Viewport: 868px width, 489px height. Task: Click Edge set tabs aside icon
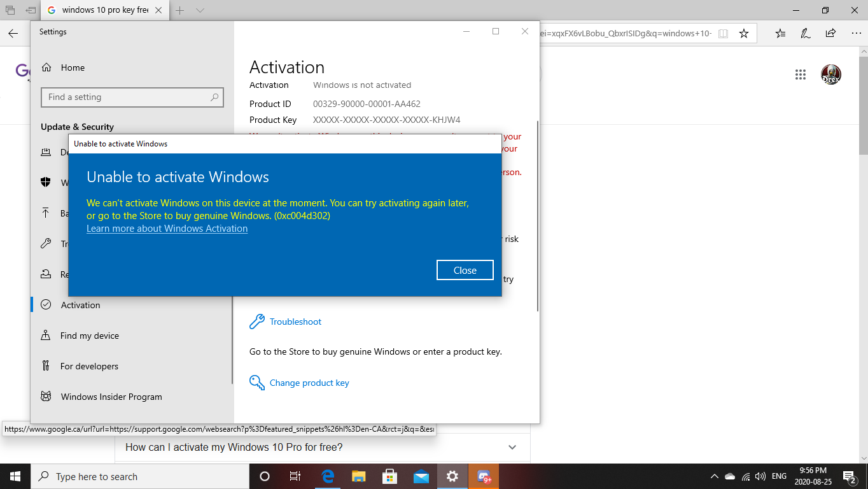pos(31,10)
